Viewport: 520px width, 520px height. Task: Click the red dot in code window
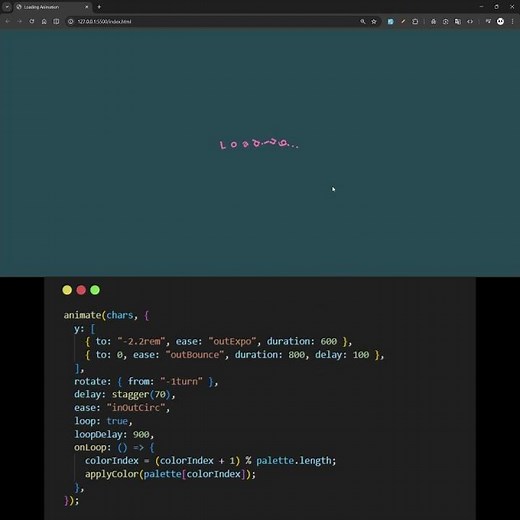coord(81,290)
